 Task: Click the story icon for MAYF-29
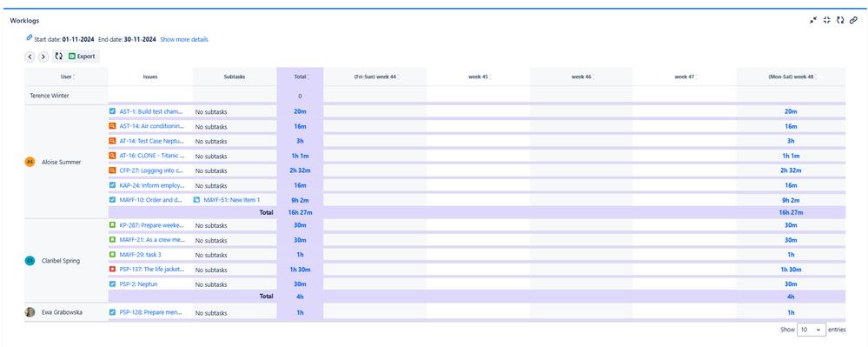pyautogui.click(x=112, y=255)
